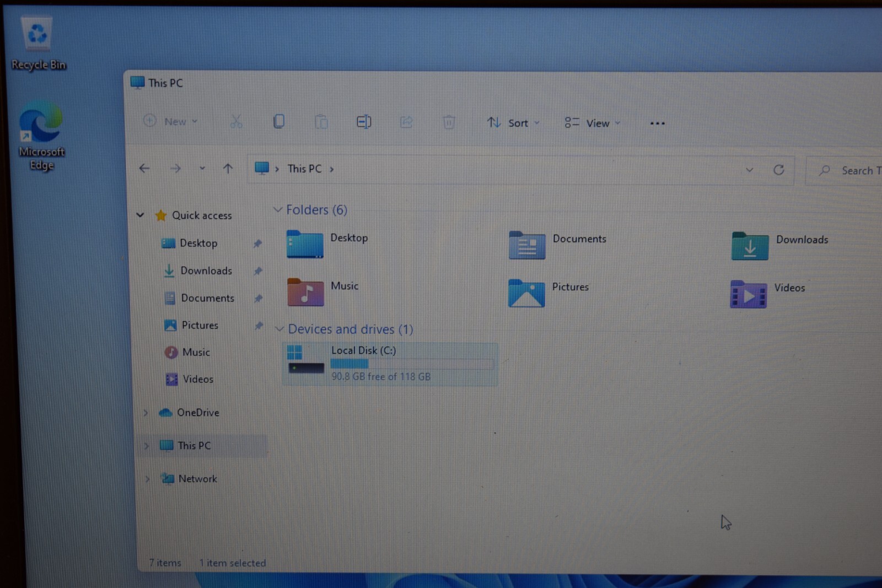This screenshot has height=588, width=882.
Task: Click the Rename icon in toolbar
Action: pyautogui.click(x=364, y=122)
